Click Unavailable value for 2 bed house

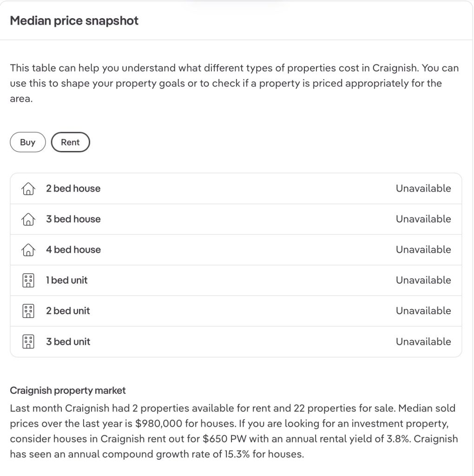coord(423,189)
